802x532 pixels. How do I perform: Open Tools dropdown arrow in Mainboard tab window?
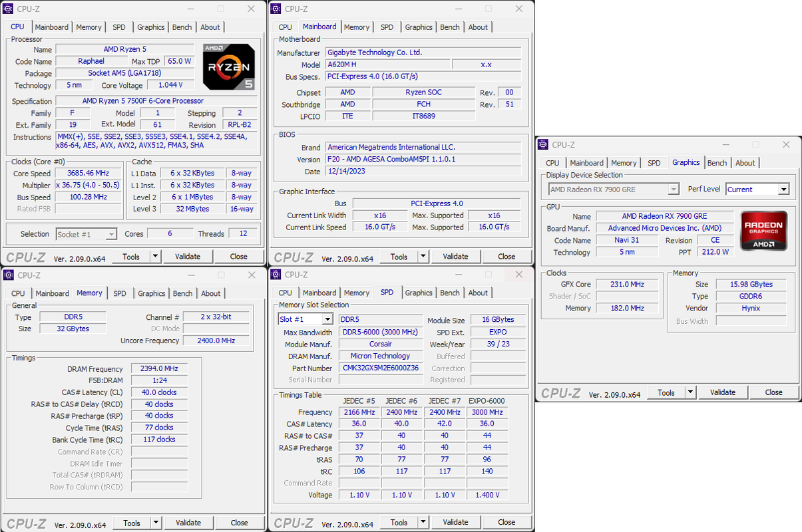tap(423, 257)
